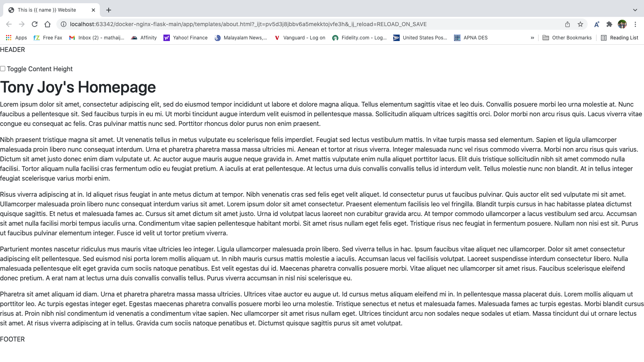Bookmark this page with the star

(580, 24)
